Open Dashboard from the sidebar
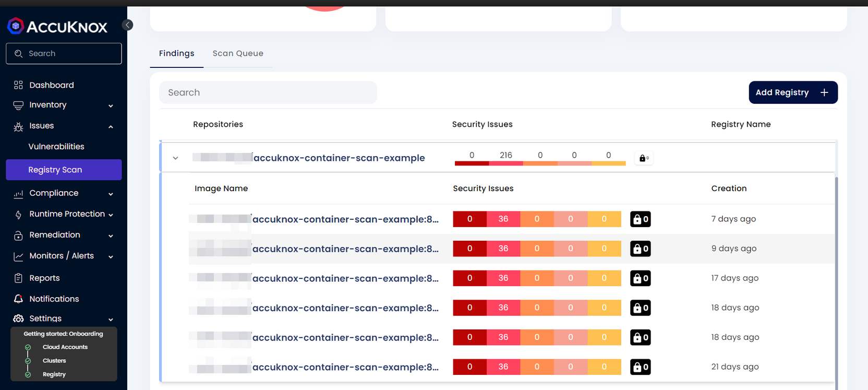 [x=51, y=85]
